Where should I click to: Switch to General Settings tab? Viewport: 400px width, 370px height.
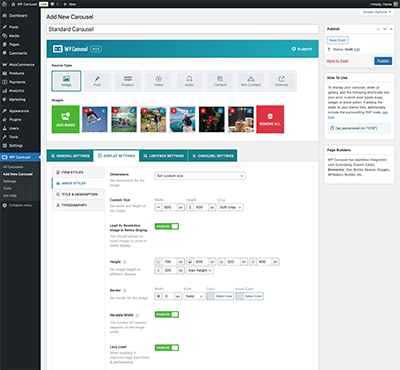coord(70,156)
